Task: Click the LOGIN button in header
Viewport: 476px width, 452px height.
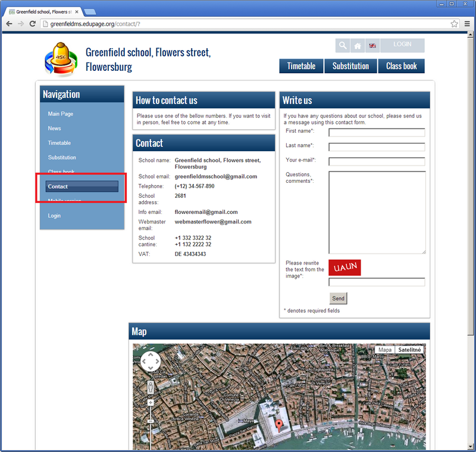Action: pyautogui.click(x=402, y=45)
